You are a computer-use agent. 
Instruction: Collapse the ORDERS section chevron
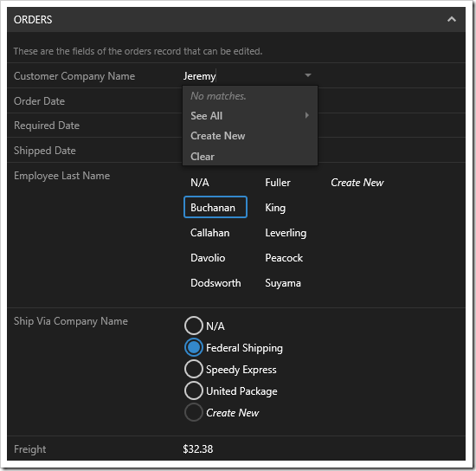(452, 19)
